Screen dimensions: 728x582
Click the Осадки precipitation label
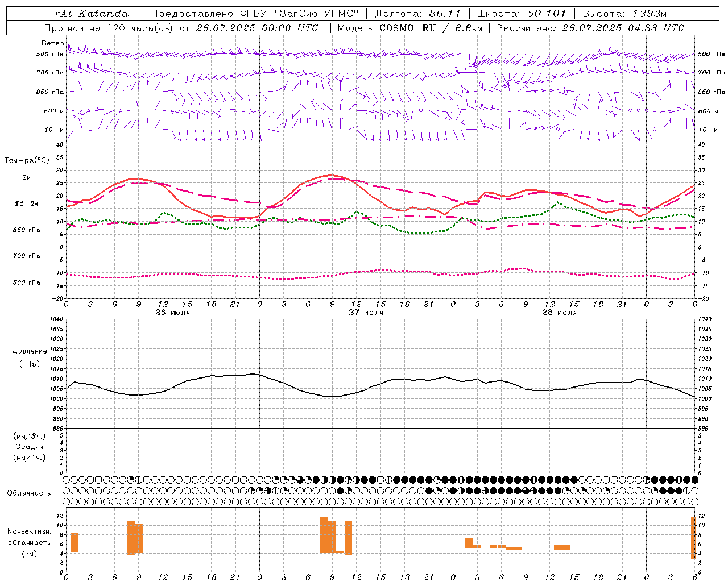point(30,447)
